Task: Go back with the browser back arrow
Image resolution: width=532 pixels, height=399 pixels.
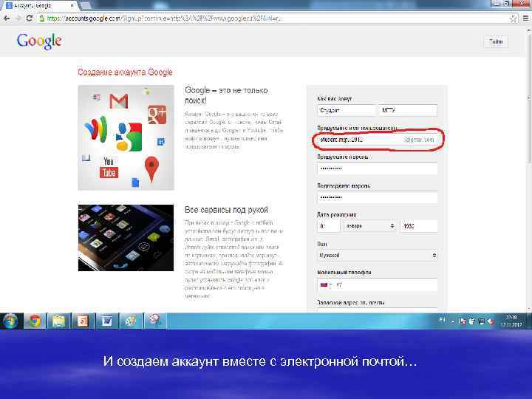Action: 7,18
